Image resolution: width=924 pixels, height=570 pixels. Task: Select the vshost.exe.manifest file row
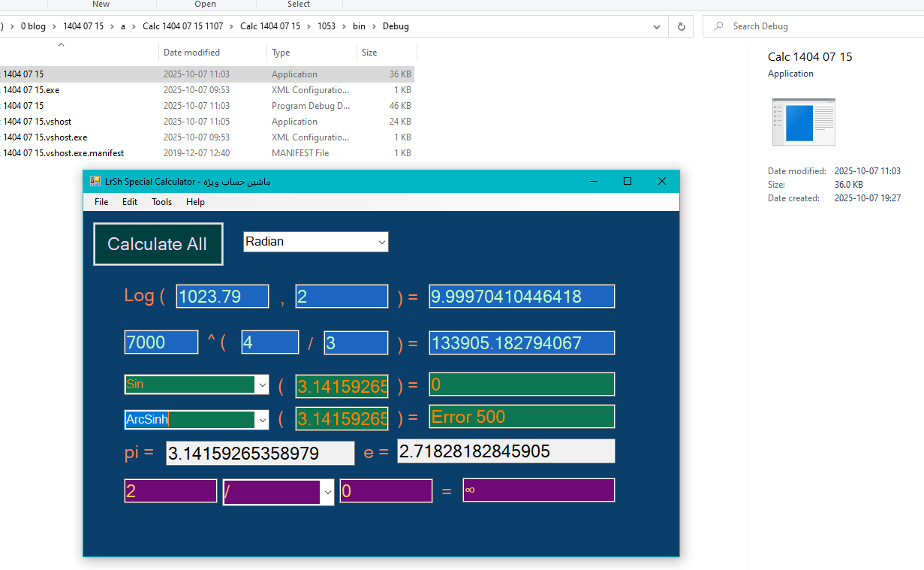coord(64,153)
